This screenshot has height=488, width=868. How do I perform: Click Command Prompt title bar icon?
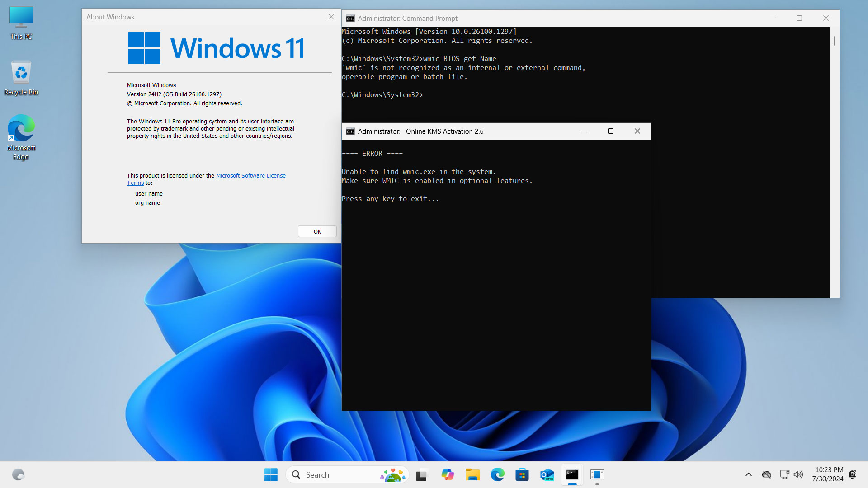click(x=350, y=19)
